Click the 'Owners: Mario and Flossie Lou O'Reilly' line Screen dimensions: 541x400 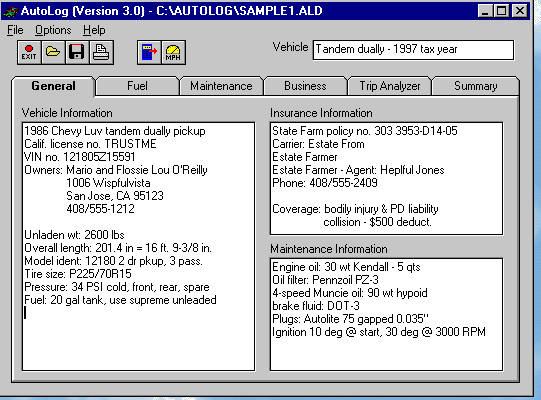click(116, 170)
